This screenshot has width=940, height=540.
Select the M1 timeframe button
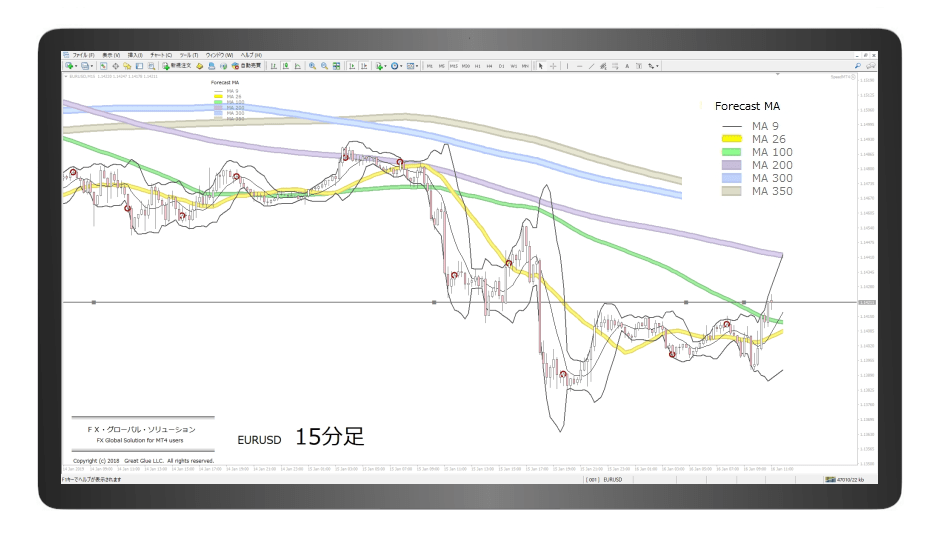429,66
